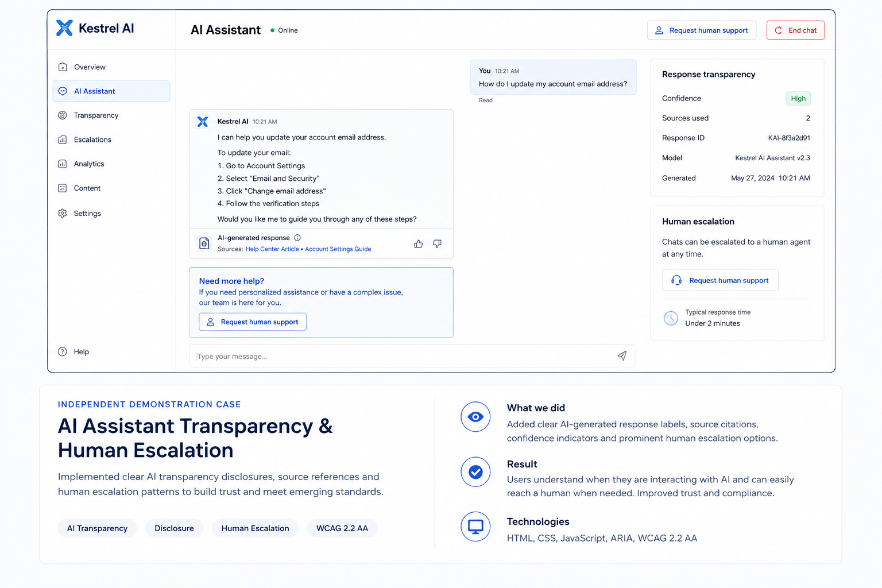The image size is (882, 588).
Task: Click the Help question mark icon
Action: (x=63, y=351)
